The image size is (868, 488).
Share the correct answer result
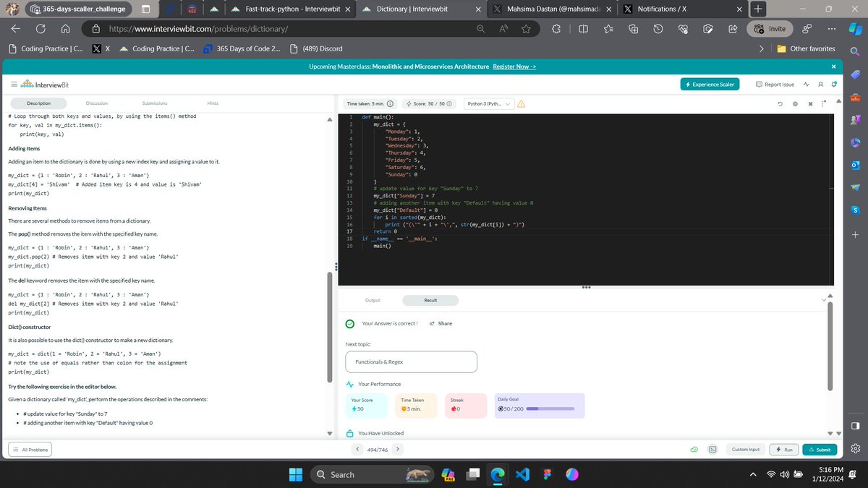coord(441,323)
